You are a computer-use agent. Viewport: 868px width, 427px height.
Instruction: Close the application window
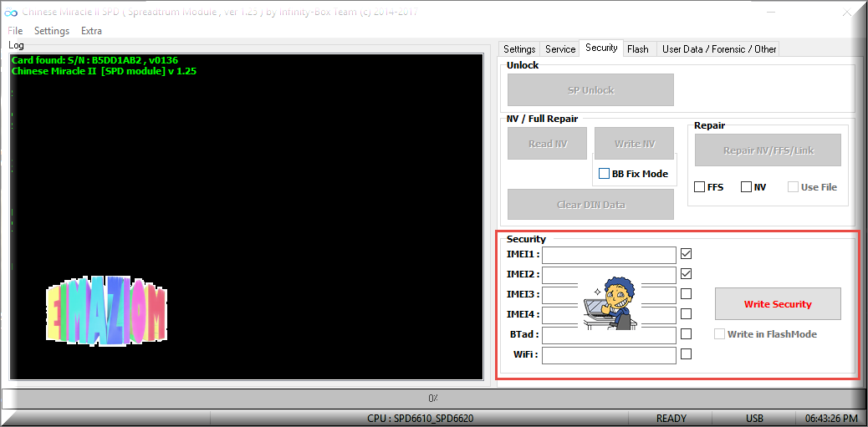[x=847, y=13]
